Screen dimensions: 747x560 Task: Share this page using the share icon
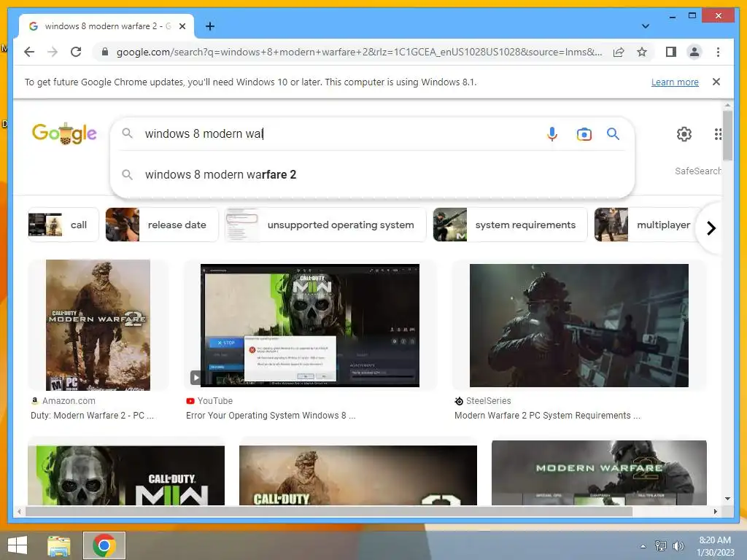click(x=619, y=52)
